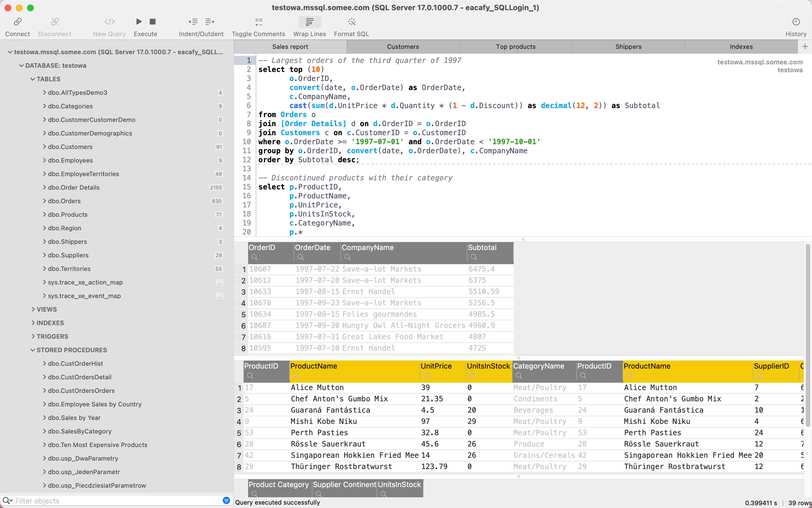Click the '39 rows' status text
The image size is (812, 508).
point(800,503)
